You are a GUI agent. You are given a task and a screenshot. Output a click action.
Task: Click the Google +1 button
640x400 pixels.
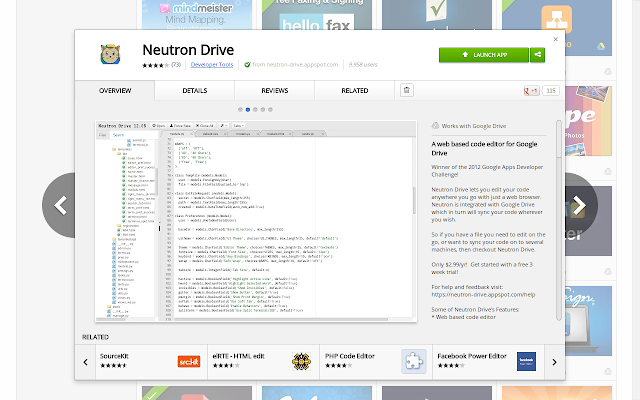[531, 91]
